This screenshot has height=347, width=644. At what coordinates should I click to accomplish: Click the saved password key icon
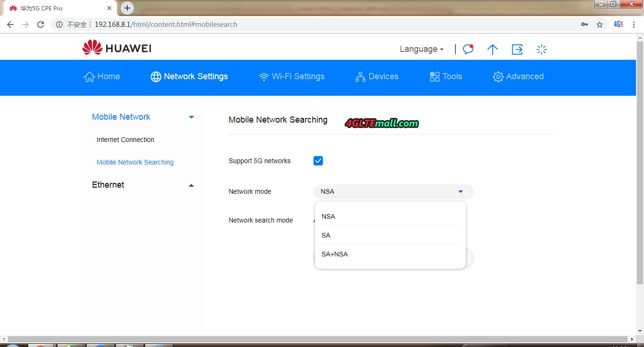click(x=585, y=25)
